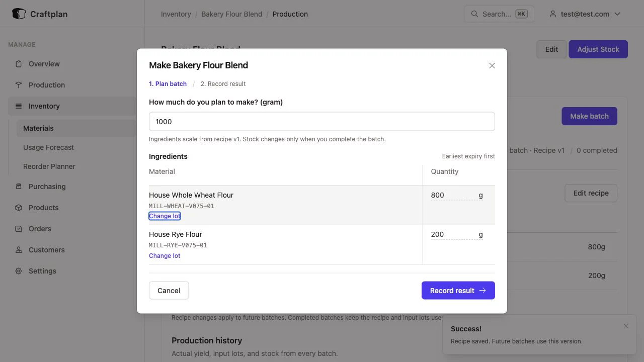Click the Cancel button in dialog
Screen dimensions: 644x362
tap(169, 291)
